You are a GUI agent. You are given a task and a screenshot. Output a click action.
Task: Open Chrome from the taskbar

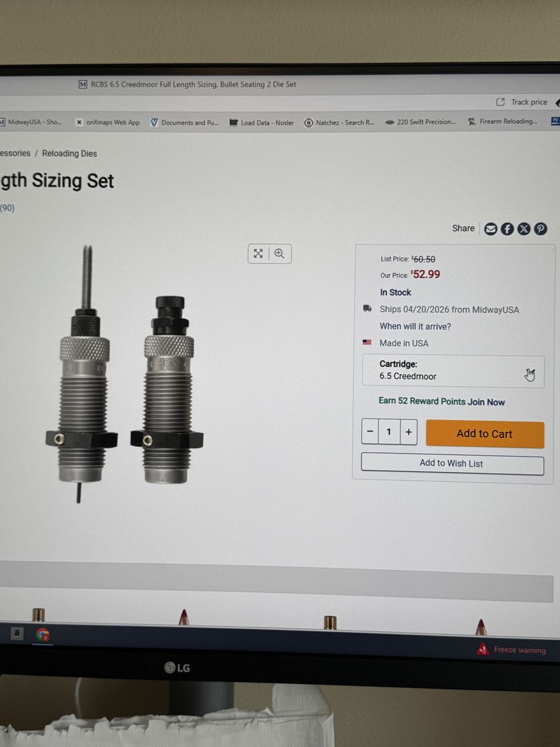tap(42, 634)
